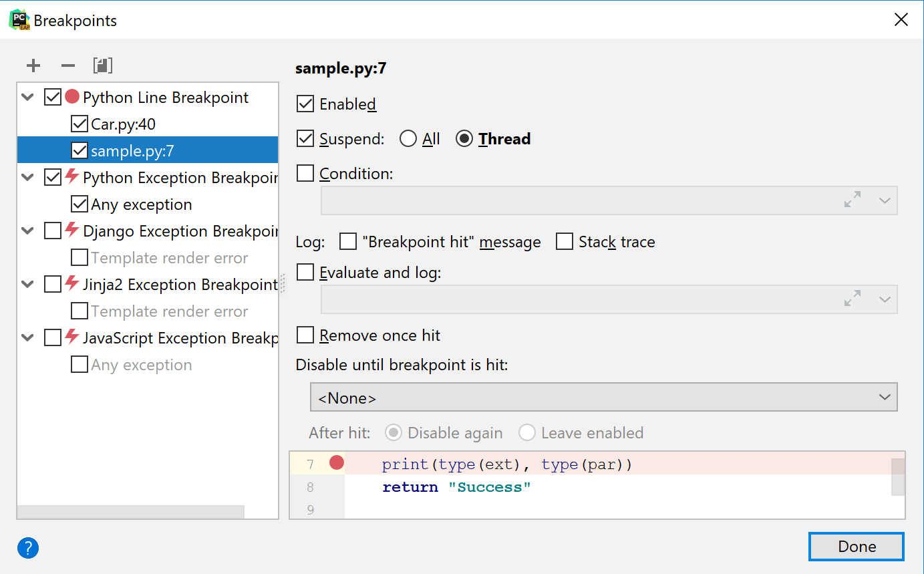The width and height of the screenshot is (924, 574).
Task: Check the Remove once hit option
Action: pyautogui.click(x=305, y=335)
